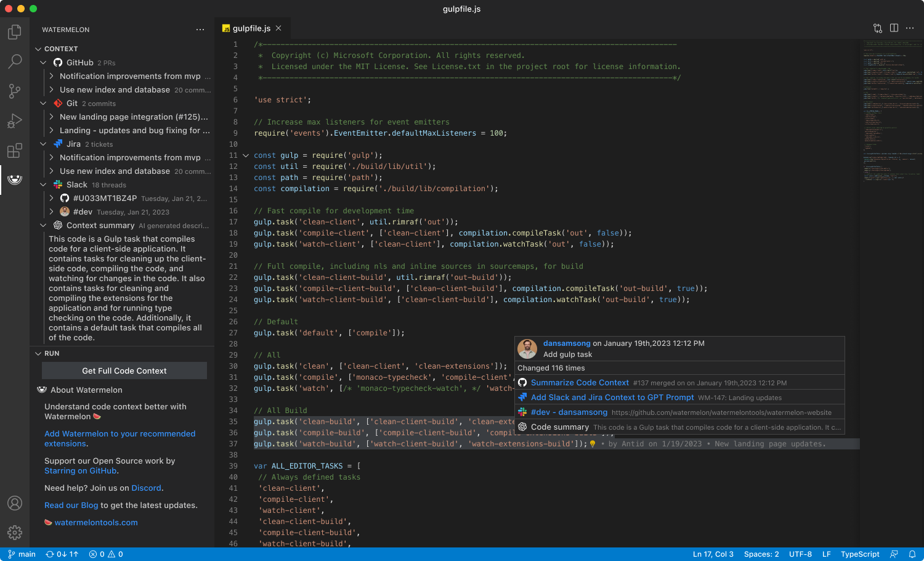This screenshot has height=561, width=924.
Task: Collapse the Git 2 commits group
Action: (43, 104)
